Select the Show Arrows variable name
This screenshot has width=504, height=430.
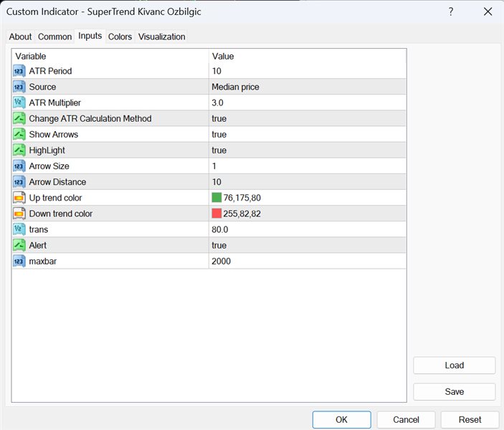click(54, 134)
